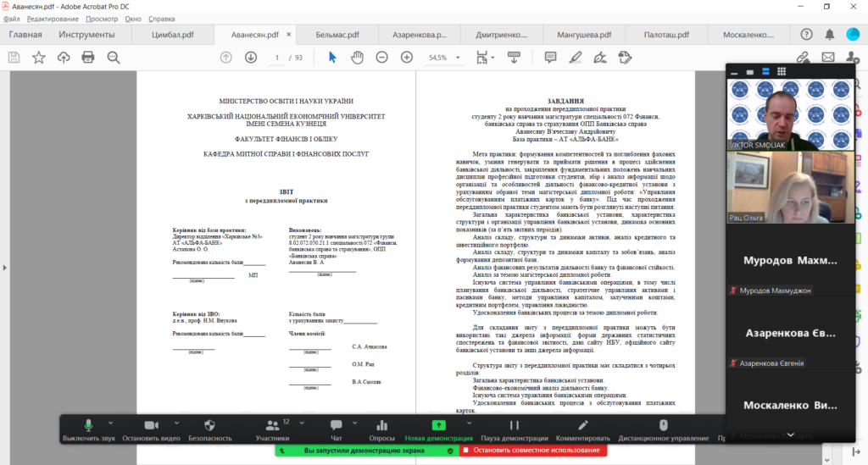Go to previous page arrow
Viewport: 868px width, 465px height.
click(x=225, y=58)
